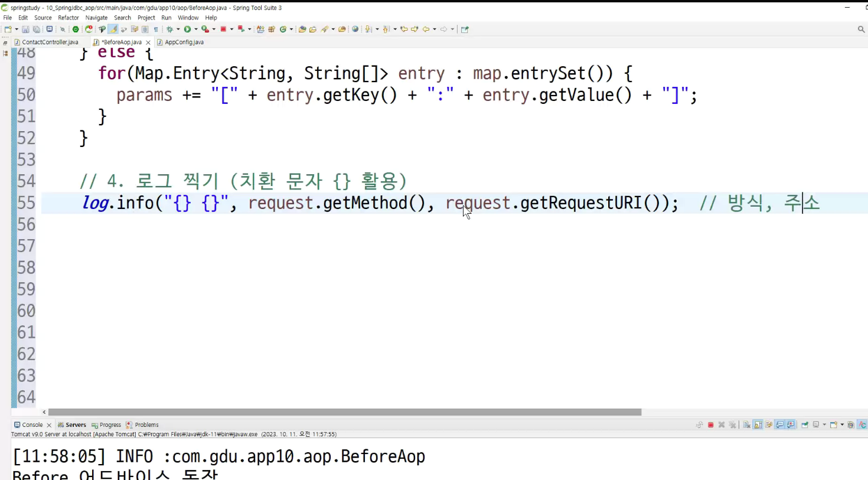Click the Remove Launch X icon in Console
This screenshot has width=868, height=480.
tap(722, 425)
